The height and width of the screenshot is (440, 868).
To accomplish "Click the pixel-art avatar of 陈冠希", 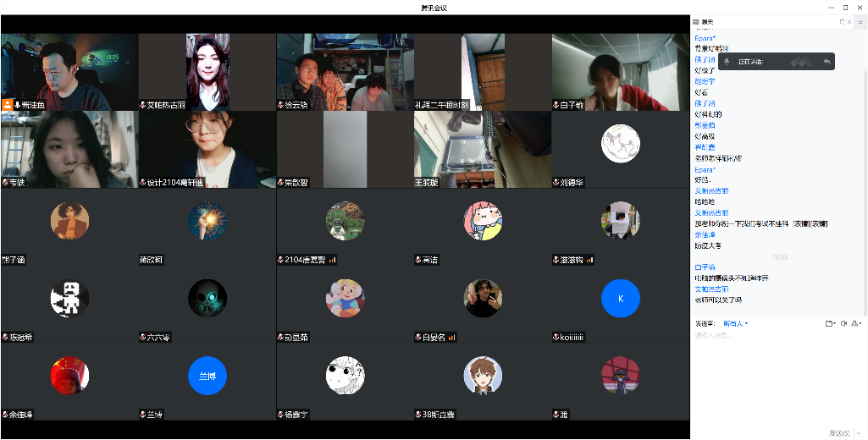I will pyautogui.click(x=69, y=299).
